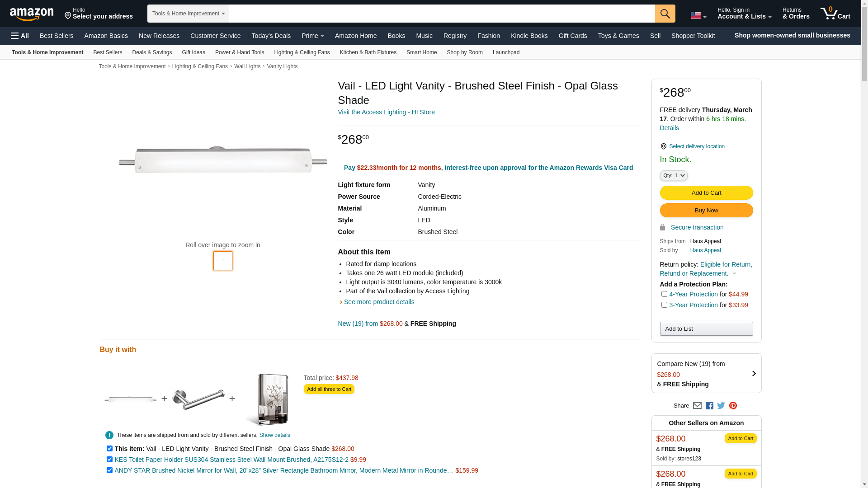Uncheck the KES Toilet Paper Holder item
The width and height of the screenshot is (868, 488).
click(x=109, y=460)
